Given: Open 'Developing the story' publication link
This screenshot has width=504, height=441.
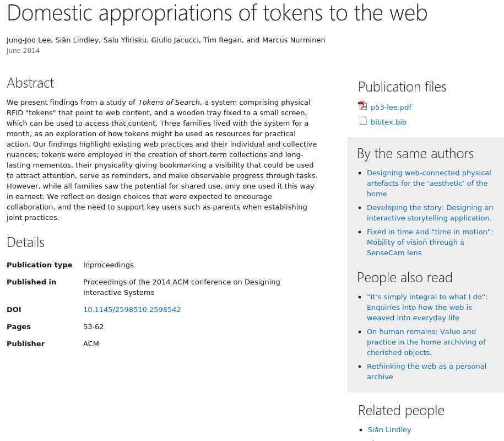Looking at the screenshot, I should click(430, 213).
